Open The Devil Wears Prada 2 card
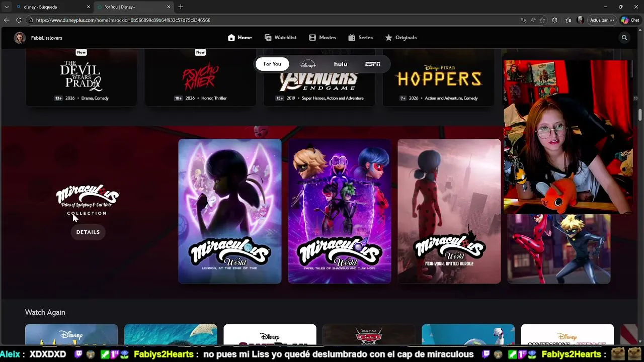 81,77
